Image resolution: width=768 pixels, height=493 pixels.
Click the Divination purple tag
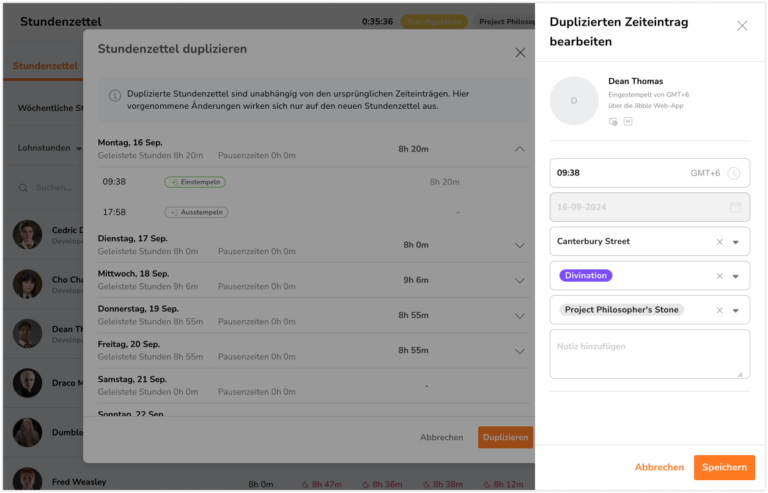pos(585,276)
